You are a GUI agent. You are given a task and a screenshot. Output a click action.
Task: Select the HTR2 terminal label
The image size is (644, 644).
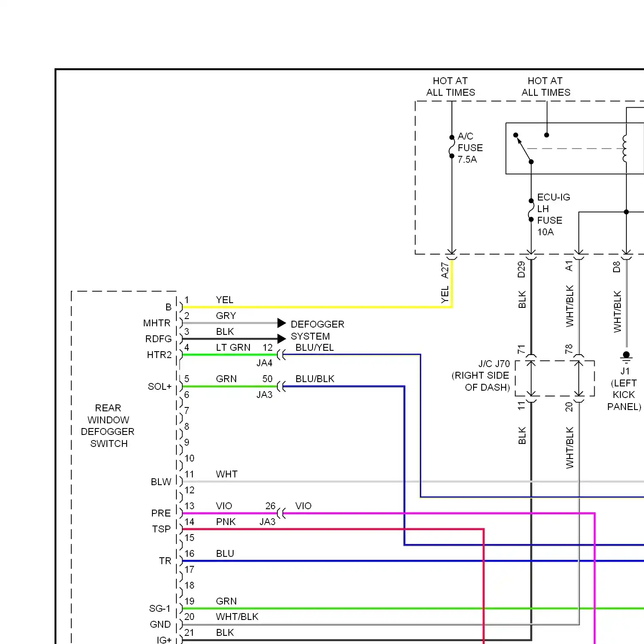click(159, 355)
